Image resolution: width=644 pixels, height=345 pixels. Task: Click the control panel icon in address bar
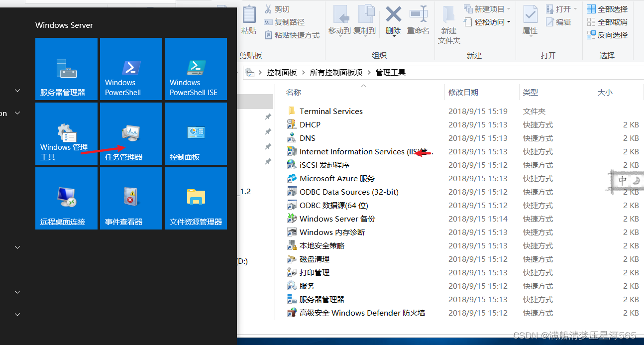click(x=250, y=72)
